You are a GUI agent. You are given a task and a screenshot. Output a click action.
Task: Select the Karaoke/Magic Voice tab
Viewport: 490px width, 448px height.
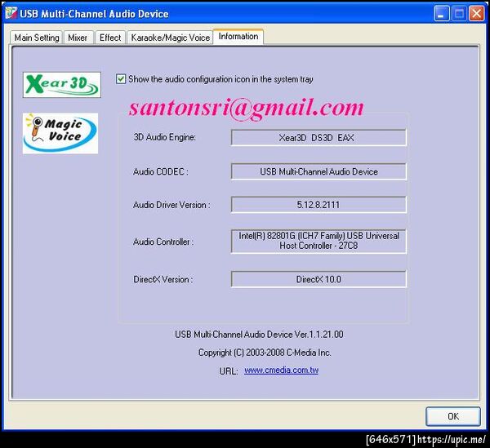[170, 38]
